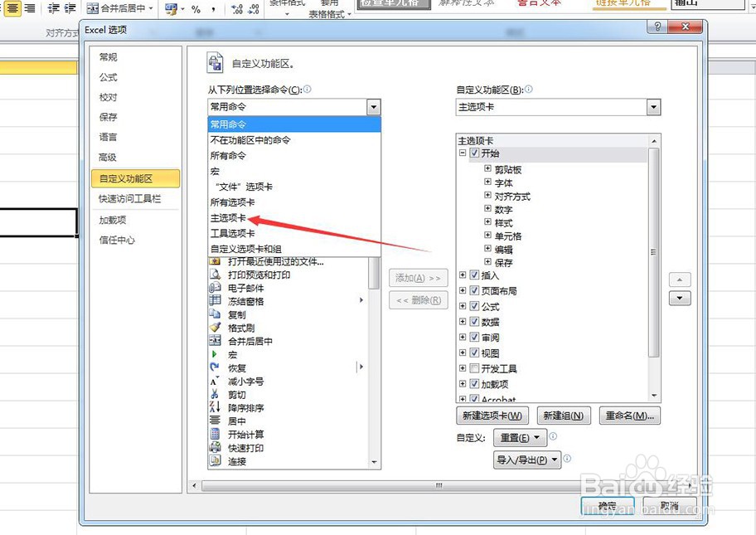Click the percent style icon in ribbon
The width and height of the screenshot is (756, 535).
tap(196, 8)
